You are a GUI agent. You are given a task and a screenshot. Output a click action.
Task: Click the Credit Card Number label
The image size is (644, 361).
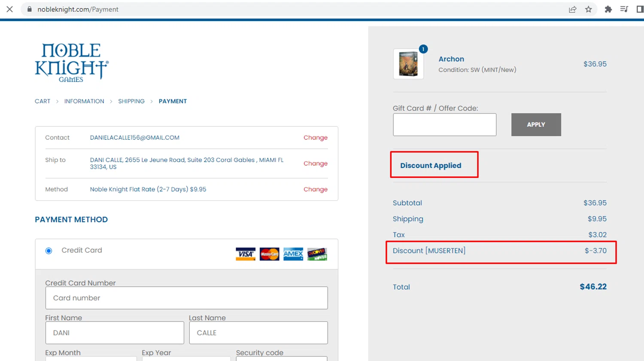click(x=80, y=283)
